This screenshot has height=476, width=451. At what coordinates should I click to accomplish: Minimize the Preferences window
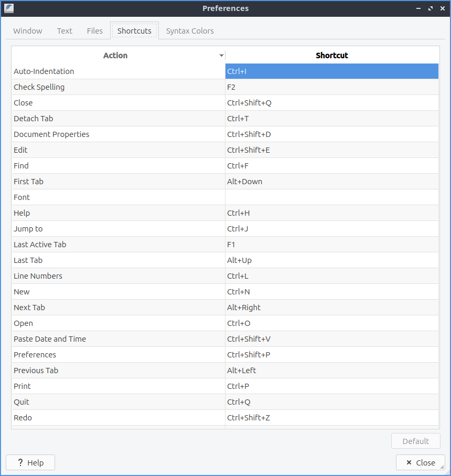click(x=418, y=8)
